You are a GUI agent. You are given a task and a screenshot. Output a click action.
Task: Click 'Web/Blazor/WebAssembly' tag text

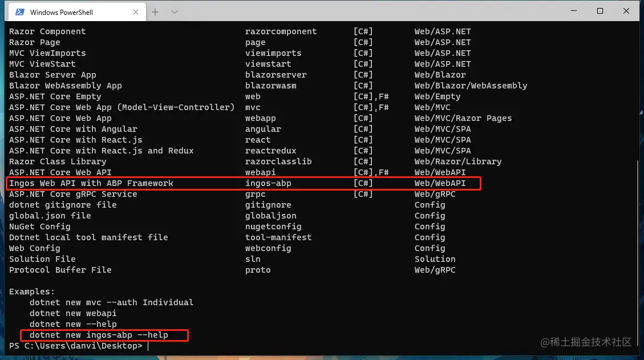click(x=471, y=86)
